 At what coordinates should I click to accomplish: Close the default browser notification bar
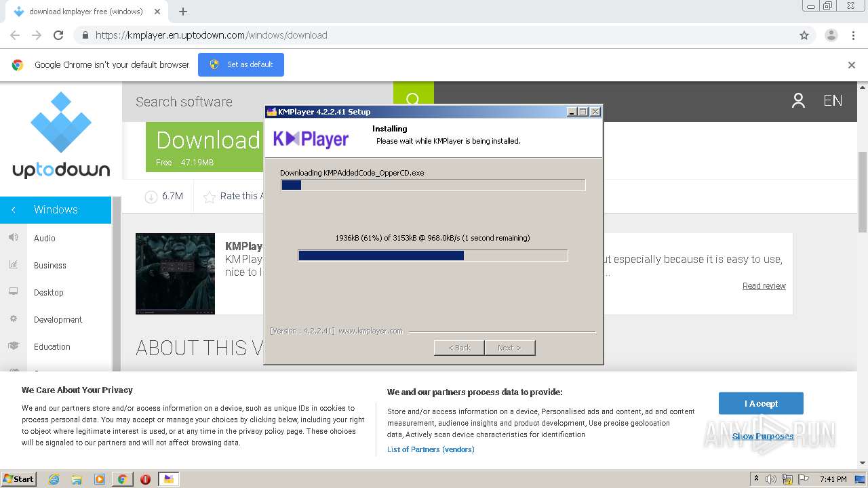pyautogui.click(x=852, y=65)
